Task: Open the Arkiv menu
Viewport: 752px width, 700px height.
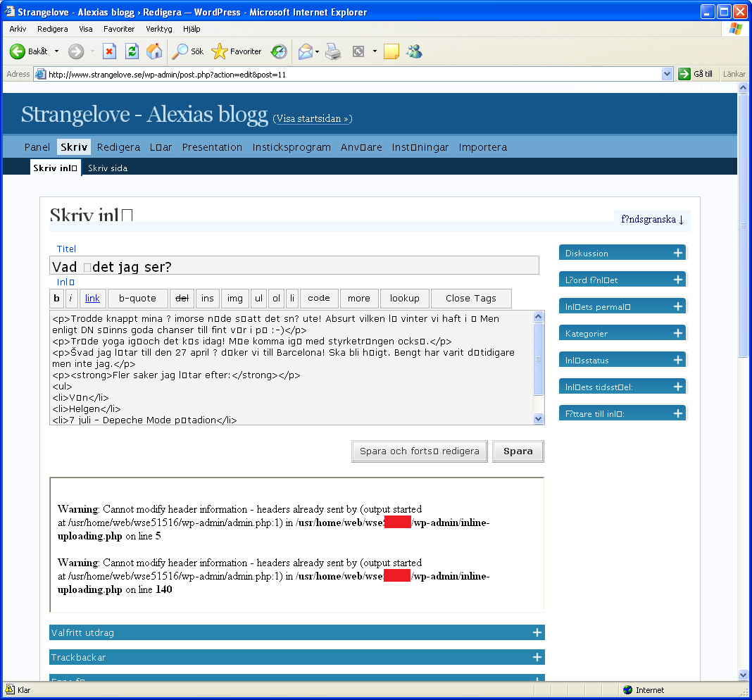Action: 18,29
